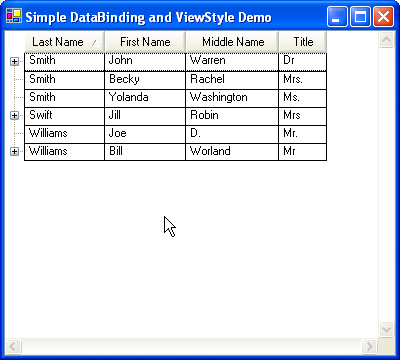Select the cell 'Washington'

pos(232,98)
